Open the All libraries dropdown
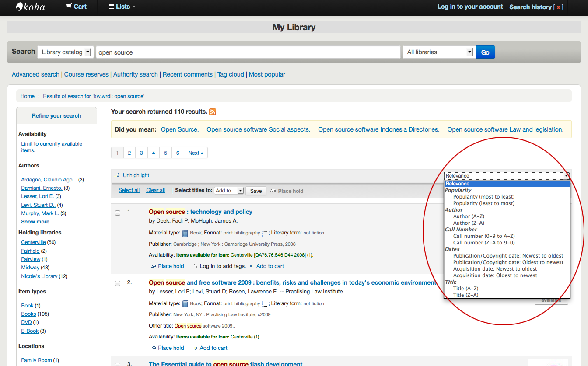Screen dimensions: 588x366 [x=438, y=52]
